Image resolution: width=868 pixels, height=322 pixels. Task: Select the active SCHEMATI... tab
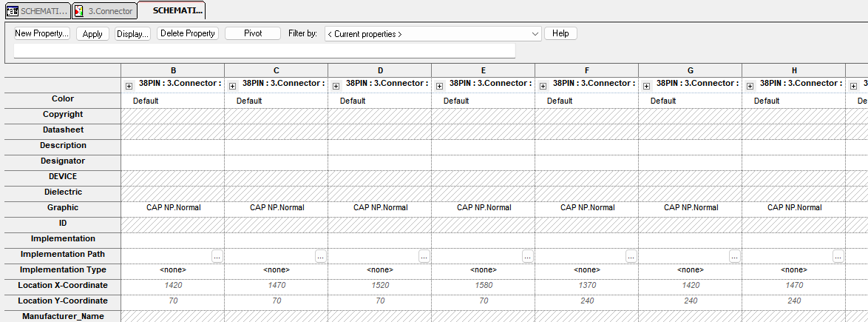pyautogui.click(x=171, y=10)
